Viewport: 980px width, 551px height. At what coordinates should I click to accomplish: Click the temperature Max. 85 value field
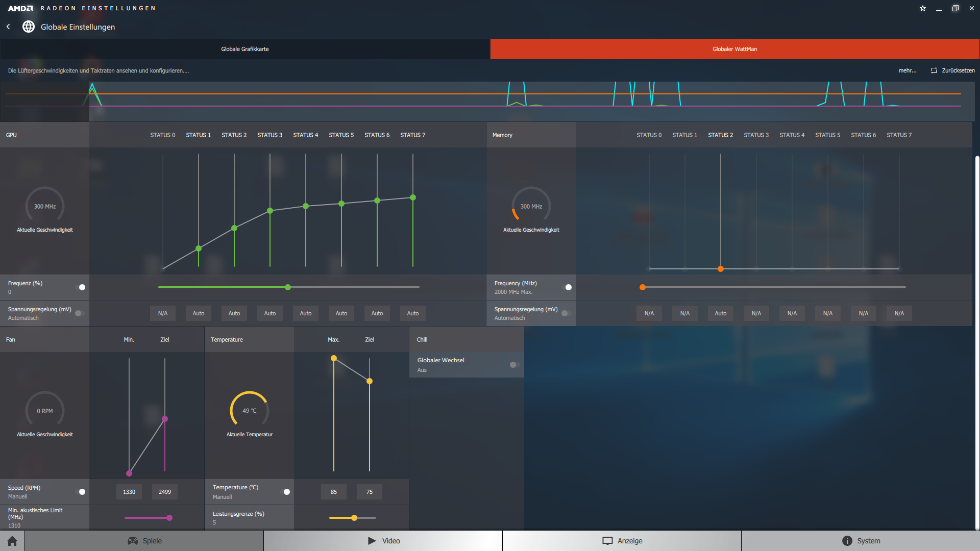(333, 492)
